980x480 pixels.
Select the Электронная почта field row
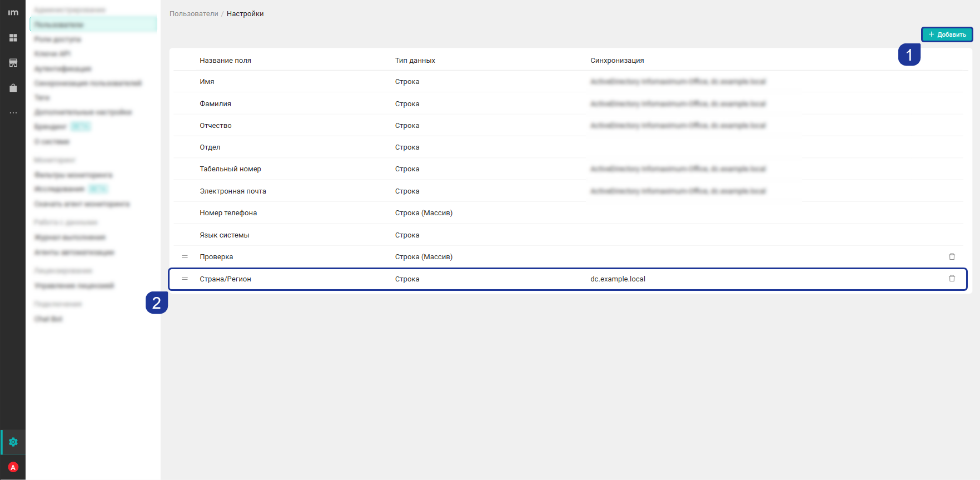coord(568,191)
